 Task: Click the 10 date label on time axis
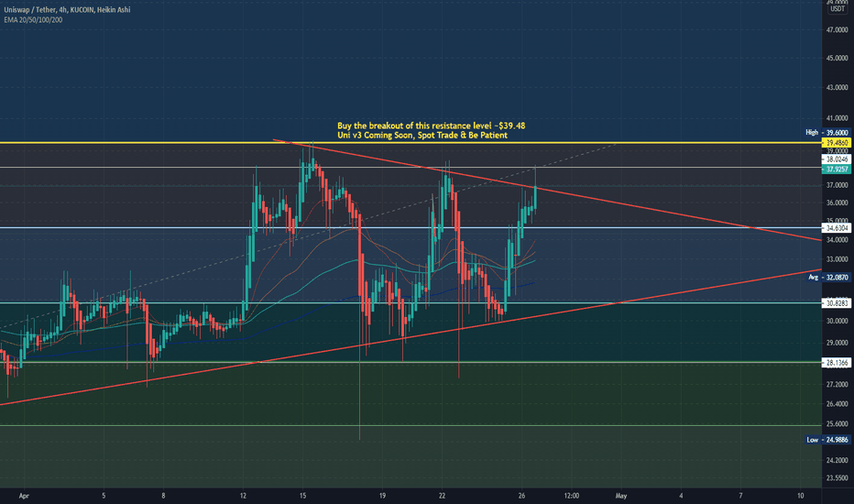(x=800, y=496)
